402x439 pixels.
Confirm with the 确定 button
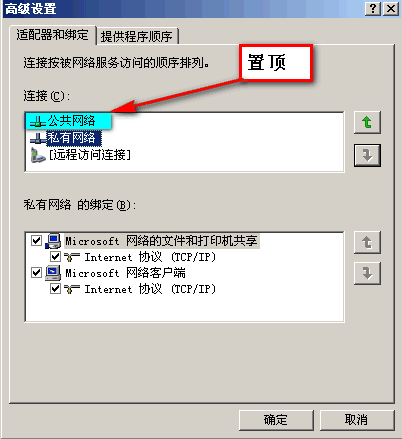(276, 420)
